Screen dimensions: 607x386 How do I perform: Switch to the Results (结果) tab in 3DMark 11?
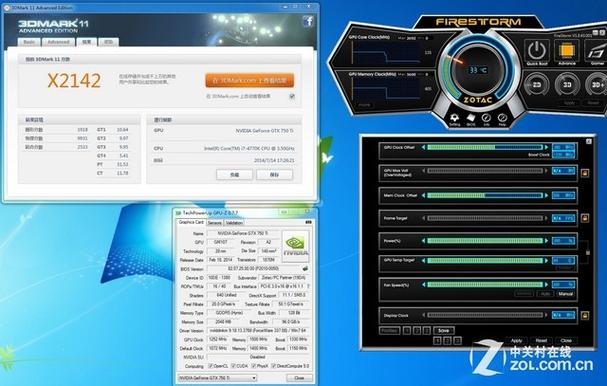(x=86, y=42)
